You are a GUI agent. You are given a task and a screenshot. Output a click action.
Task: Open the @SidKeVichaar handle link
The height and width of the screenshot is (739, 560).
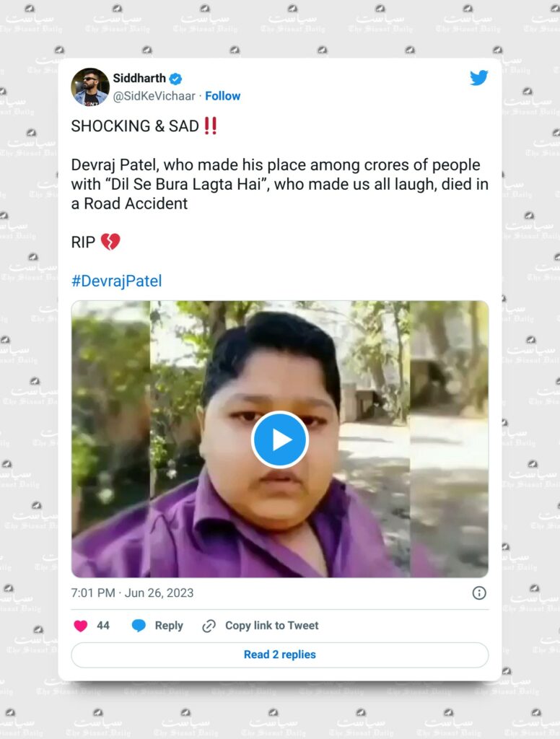click(x=154, y=96)
